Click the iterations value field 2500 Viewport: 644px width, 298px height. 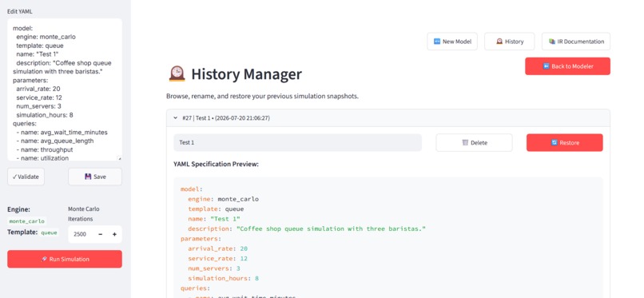(x=81, y=234)
